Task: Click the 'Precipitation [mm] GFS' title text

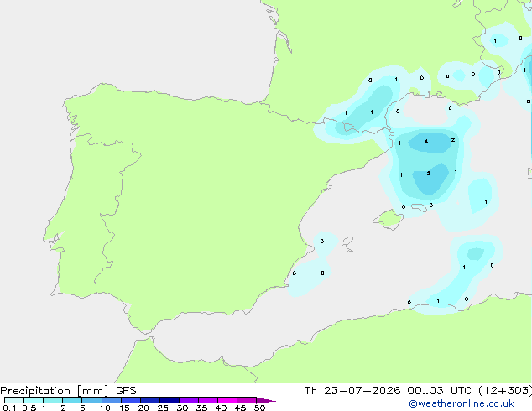Action: 68,391
